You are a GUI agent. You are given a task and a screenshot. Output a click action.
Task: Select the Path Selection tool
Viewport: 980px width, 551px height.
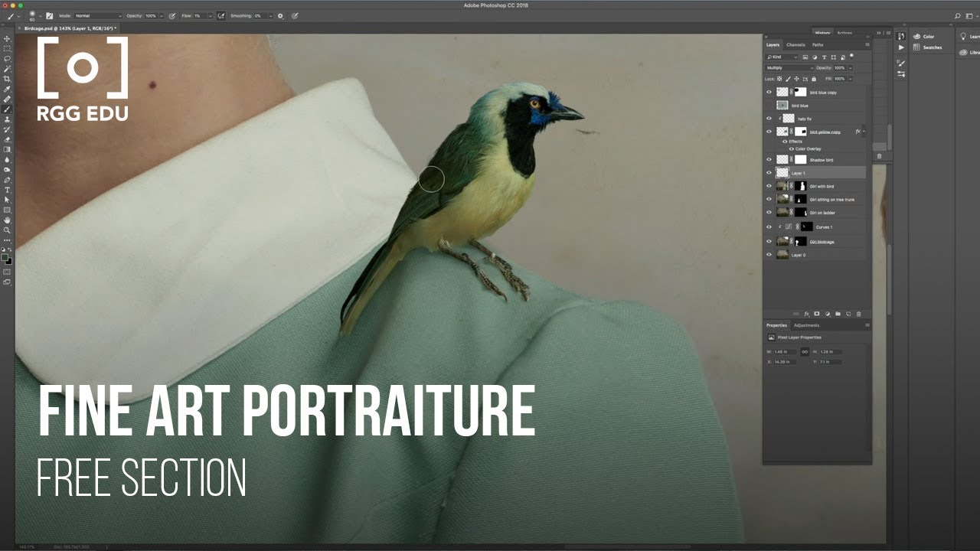pyautogui.click(x=8, y=200)
